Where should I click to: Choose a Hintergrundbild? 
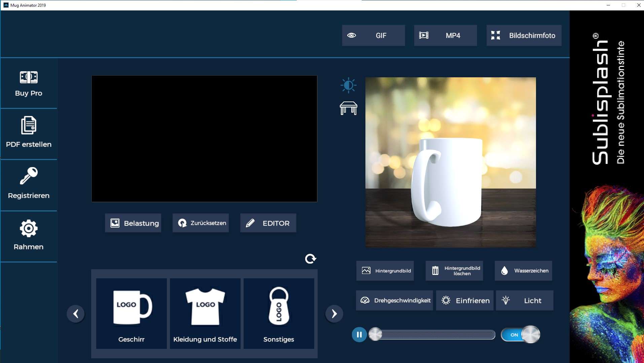385,271
